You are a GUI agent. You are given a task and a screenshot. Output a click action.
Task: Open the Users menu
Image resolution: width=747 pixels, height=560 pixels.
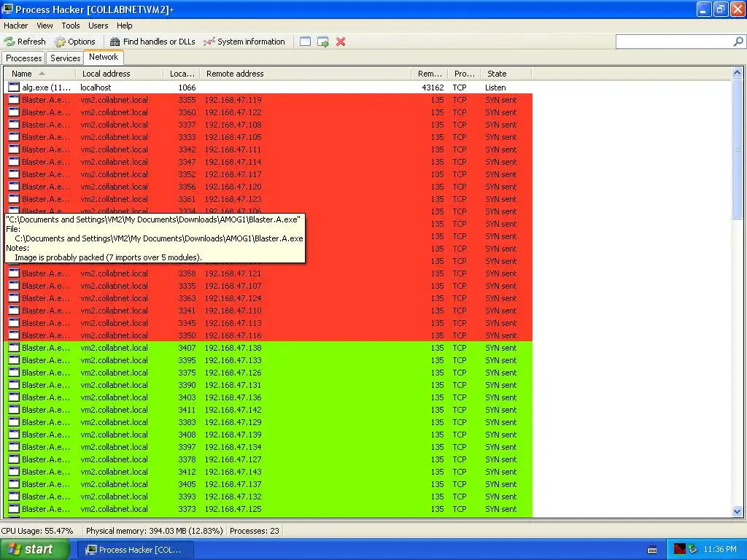(x=98, y=26)
